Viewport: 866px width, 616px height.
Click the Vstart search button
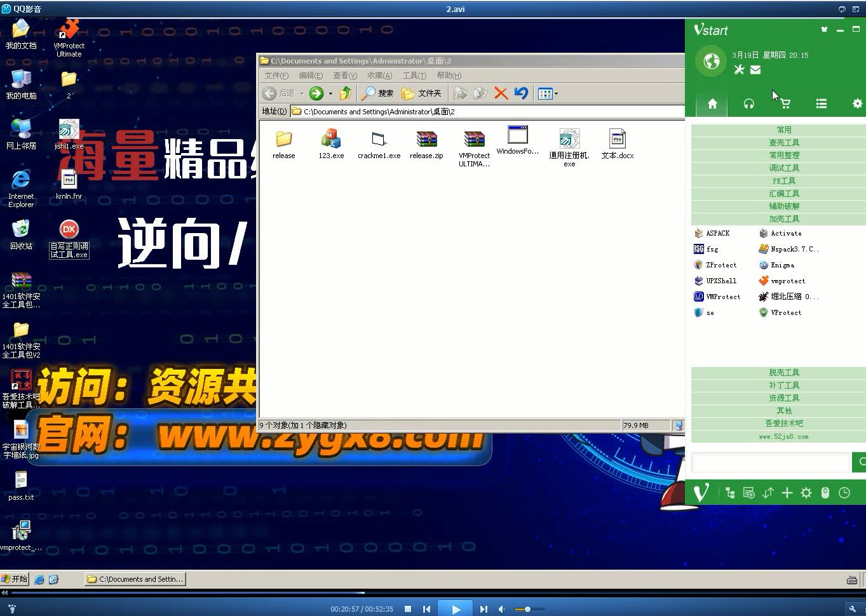pyautogui.click(x=859, y=462)
